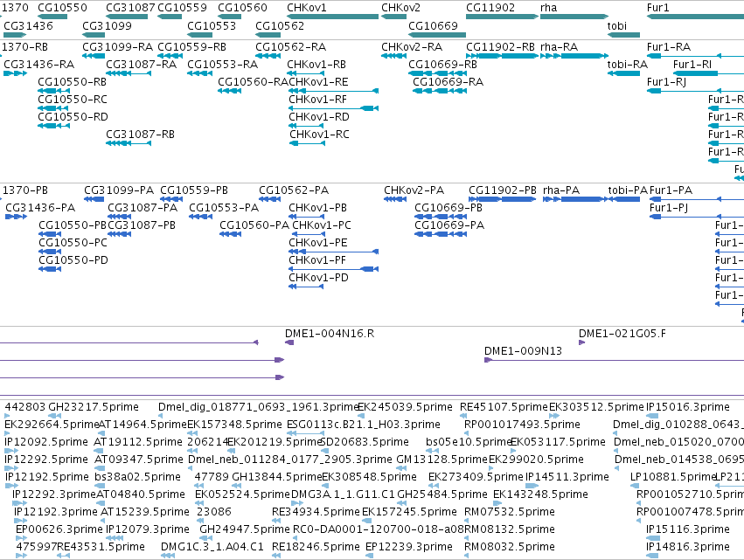Viewport: 744px width, 560px height.
Task: Open EST DMG1C.3_1.A04.C1
Action: (x=212, y=547)
